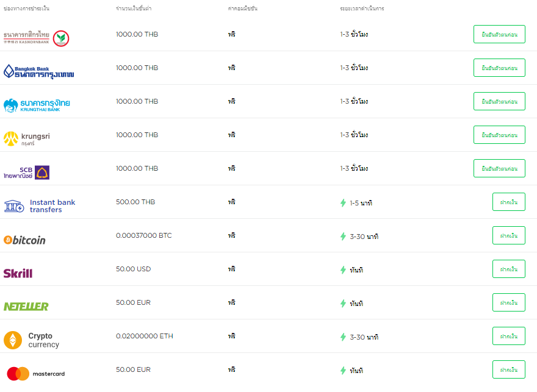Click the commission column header
This screenshot has height=392, width=537.
coord(242,8)
